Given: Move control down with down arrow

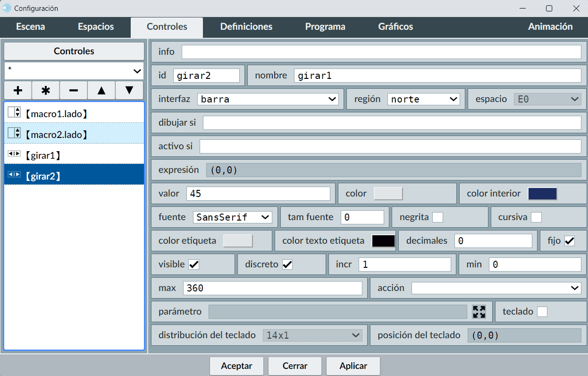Looking at the screenshot, I should pyautogui.click(x=129, y=90).
